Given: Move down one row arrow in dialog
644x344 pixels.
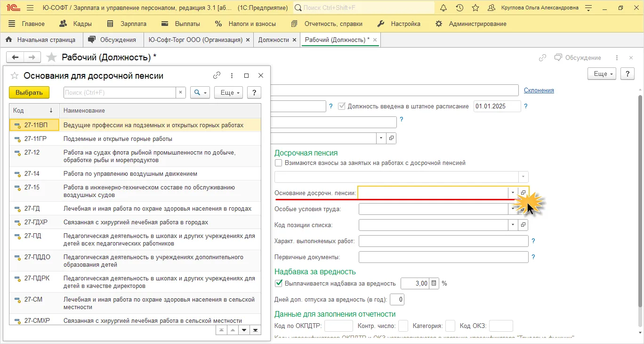Looking at the screenshot, I should (x=244, y=330).
